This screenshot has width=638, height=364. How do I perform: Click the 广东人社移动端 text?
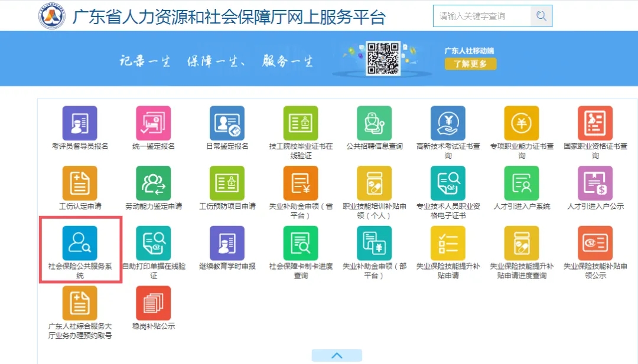pos(469,51)
